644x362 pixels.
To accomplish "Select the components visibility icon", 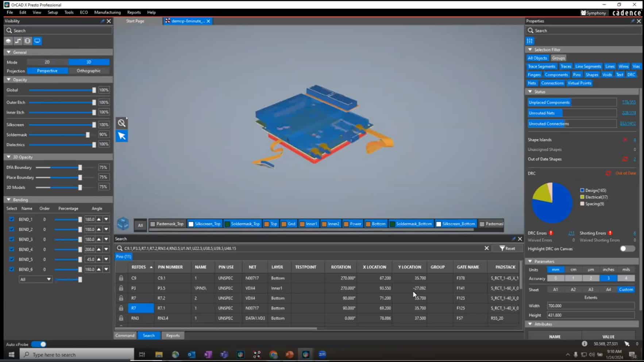I will pyautogui.click(x=28, y=41).
